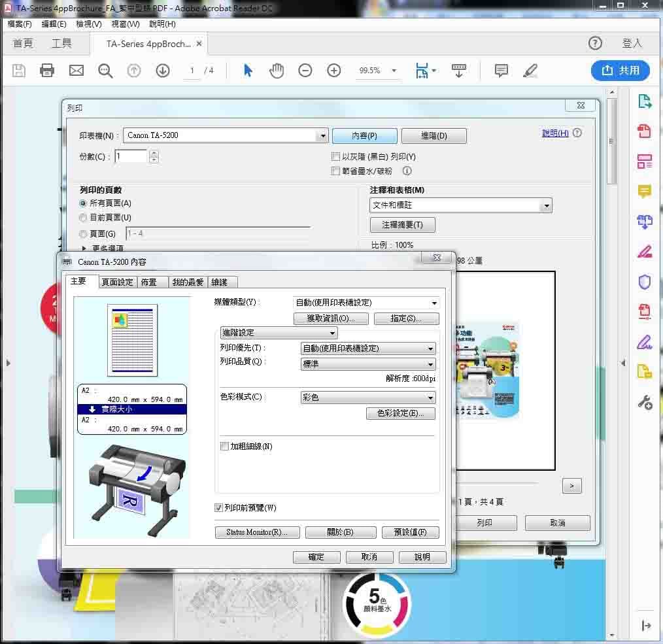Toggle the thicken fine lines checkbox
Viewport: 663px width, 644px height.
[224, 447]
